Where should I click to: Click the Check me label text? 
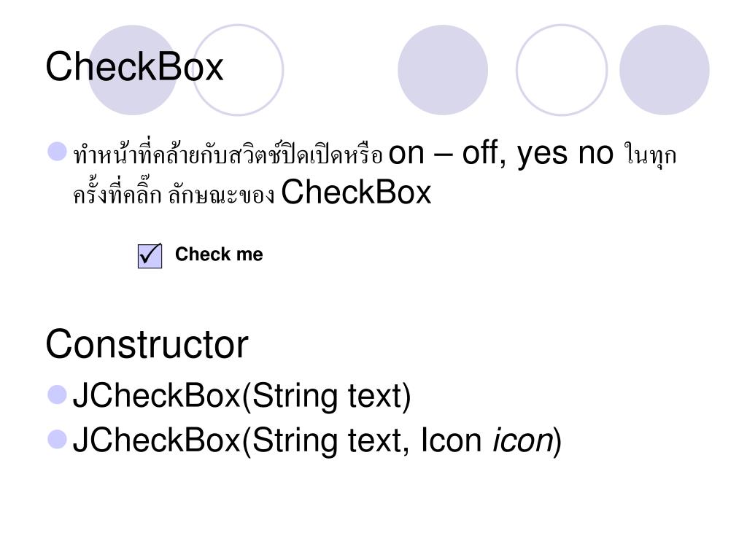[219, 254]
